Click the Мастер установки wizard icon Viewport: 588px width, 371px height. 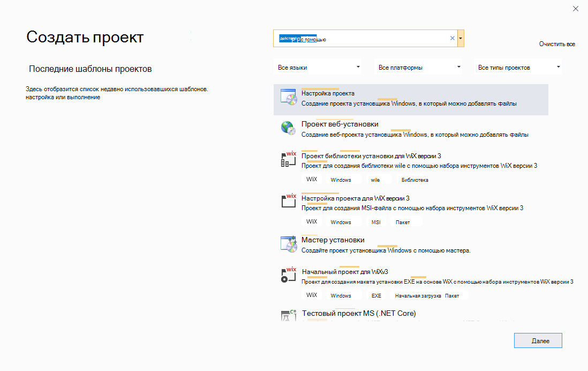(288, 243)
